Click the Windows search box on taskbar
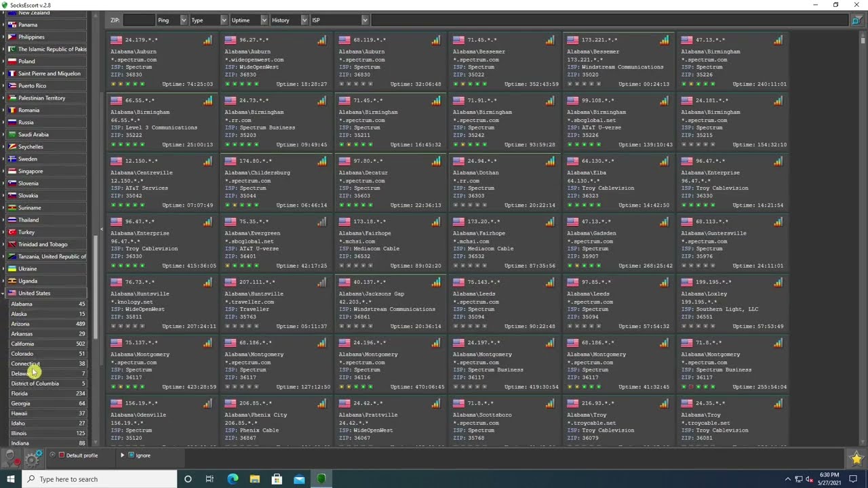 coord(99,479)
